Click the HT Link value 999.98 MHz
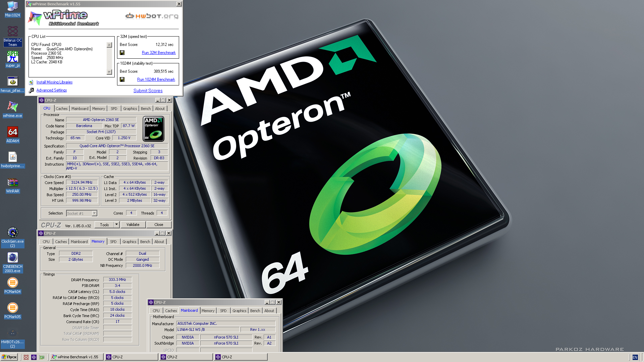The width and height of the screenshot is (644, 362). point(82,200)
